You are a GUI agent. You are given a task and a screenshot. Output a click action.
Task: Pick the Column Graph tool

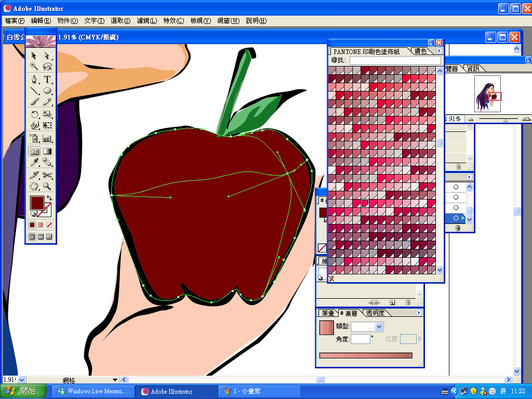tap(47, 138)
